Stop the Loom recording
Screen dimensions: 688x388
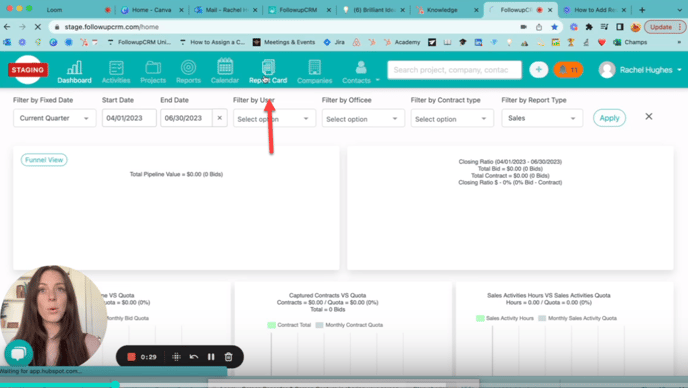(131, 357)
